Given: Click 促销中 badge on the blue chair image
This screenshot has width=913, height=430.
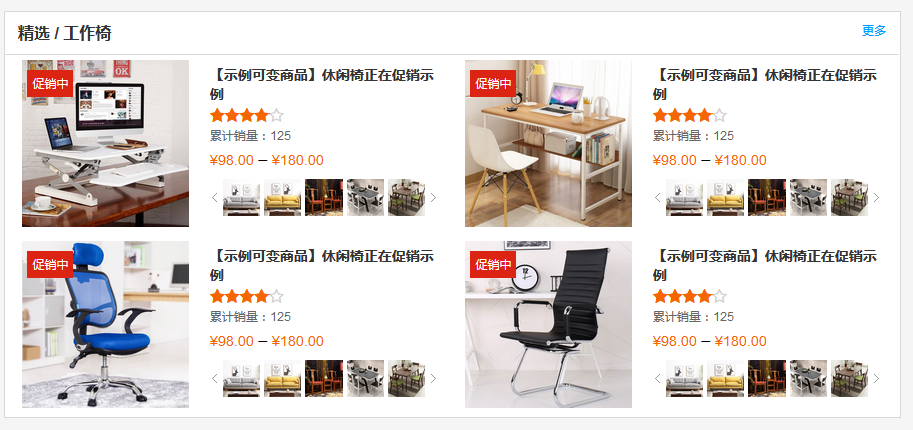Looking at the screenshot, I should click(x=50, y=265).
